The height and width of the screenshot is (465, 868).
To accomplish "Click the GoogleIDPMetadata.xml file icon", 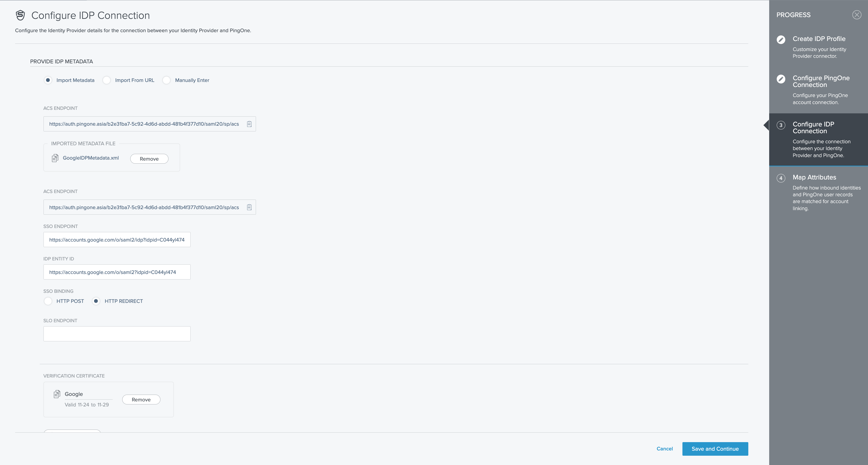I will (x=55, y=158).
